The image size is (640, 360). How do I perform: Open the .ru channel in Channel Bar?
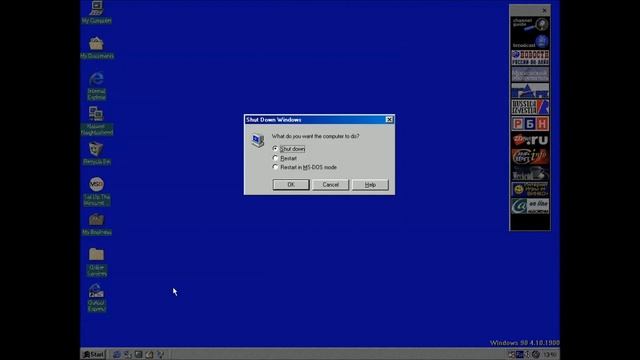click(x=530, y=140)
